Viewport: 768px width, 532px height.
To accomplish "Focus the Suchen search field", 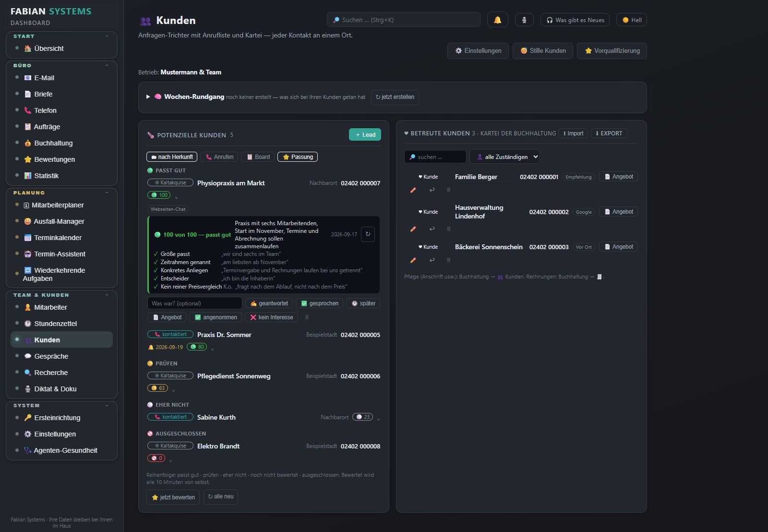I will (404, 20).
